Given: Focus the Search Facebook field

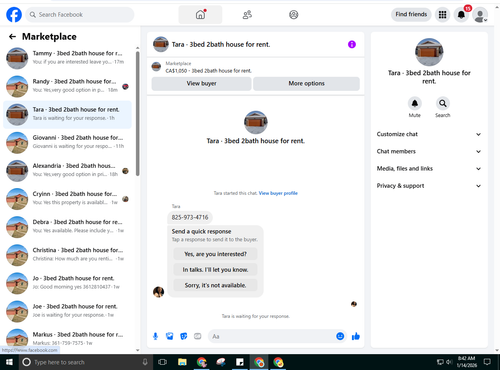Looking at the screenshot, I should point(80,15).
